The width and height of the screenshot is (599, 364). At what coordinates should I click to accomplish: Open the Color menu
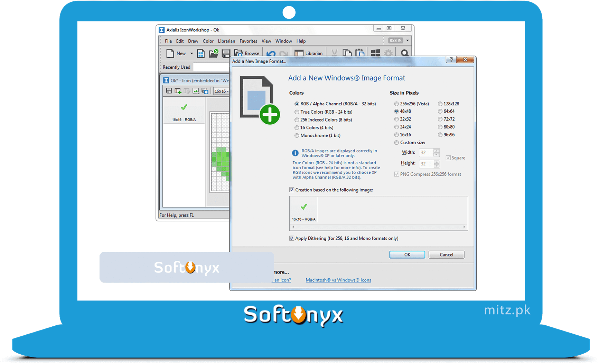(x=208, y=41)
